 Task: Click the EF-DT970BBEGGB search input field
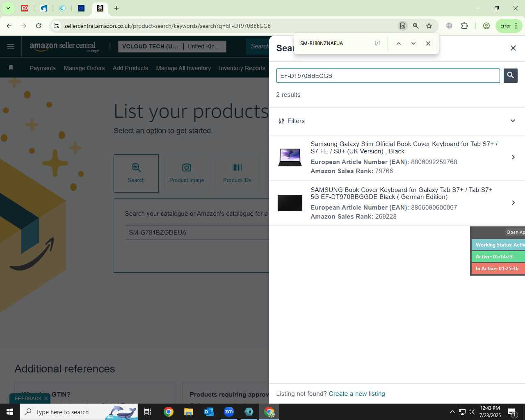click(x=388, y=75)
